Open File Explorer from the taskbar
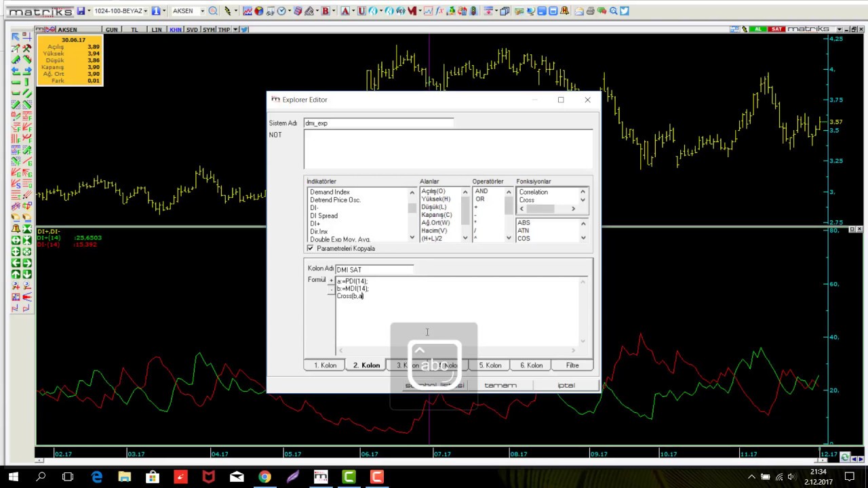This screenshot has height=488, width=868. click(124, 477)
